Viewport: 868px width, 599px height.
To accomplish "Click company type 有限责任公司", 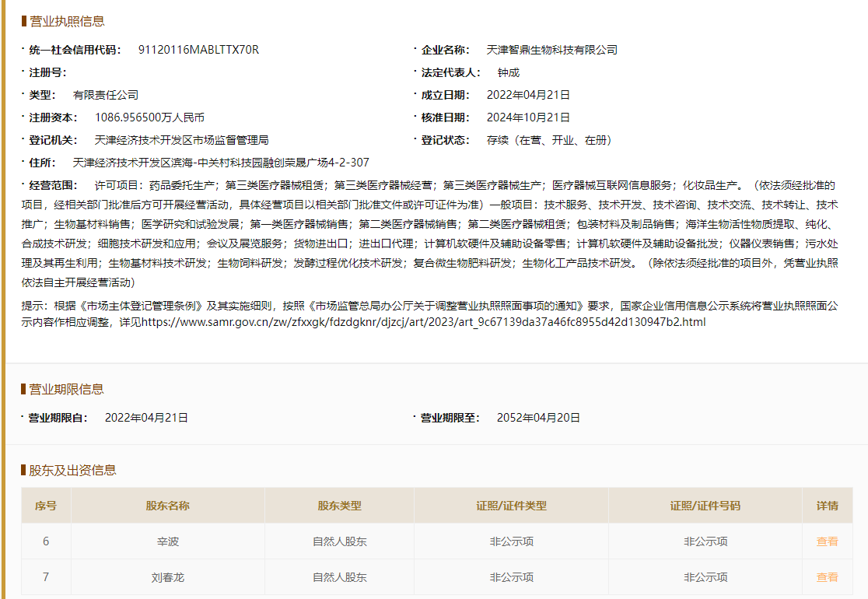I will 106,95.
